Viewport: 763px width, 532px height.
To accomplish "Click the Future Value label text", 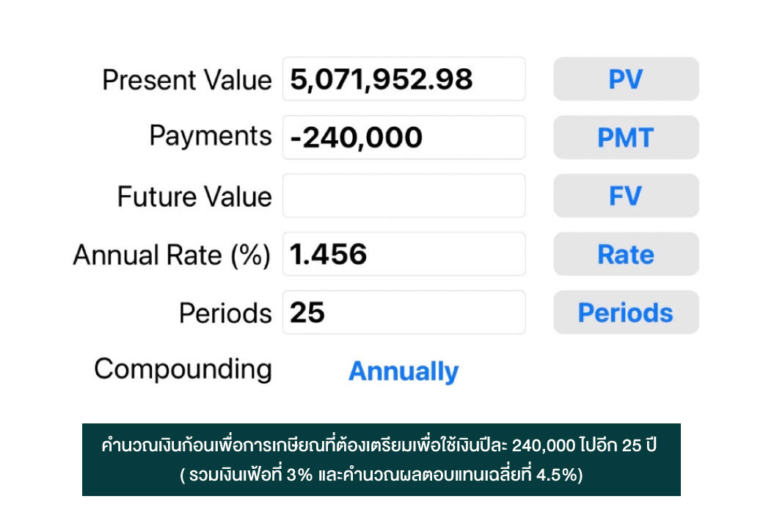I will point(194,197).
